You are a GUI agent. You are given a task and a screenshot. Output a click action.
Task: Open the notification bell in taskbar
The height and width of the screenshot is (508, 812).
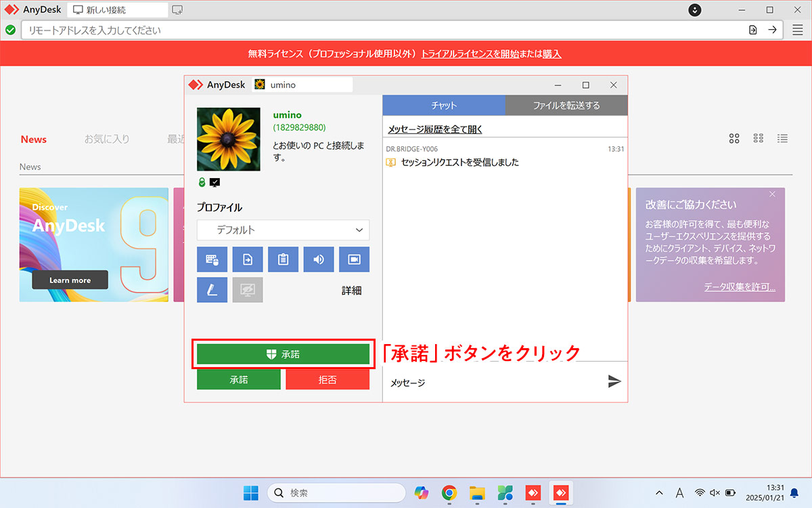click(x=794, y=492)
